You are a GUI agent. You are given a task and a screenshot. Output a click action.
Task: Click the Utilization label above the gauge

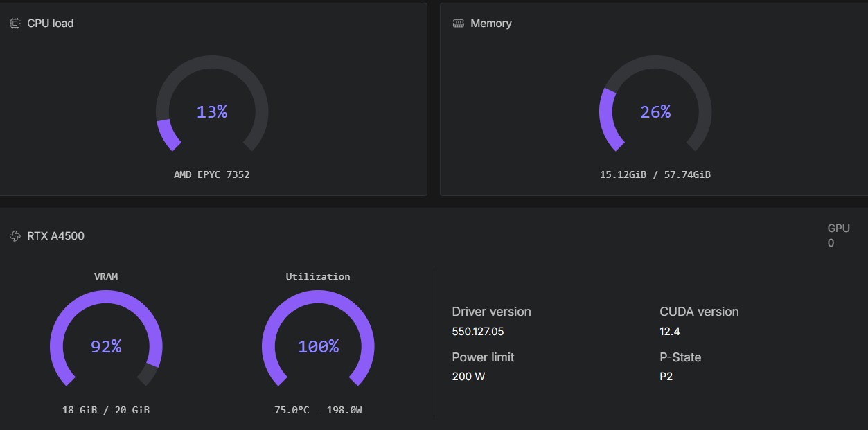pyautogui.click(x=318, y=276)
